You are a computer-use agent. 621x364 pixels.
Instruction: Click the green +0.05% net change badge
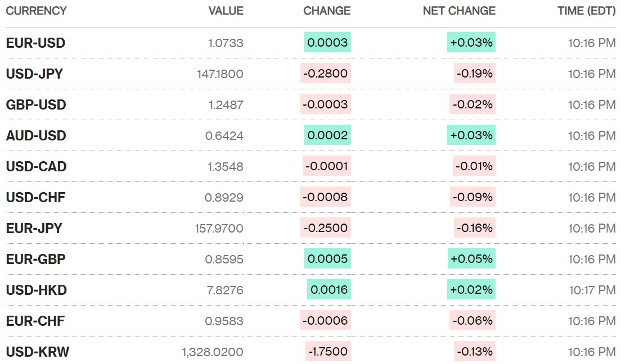[471, 259]
